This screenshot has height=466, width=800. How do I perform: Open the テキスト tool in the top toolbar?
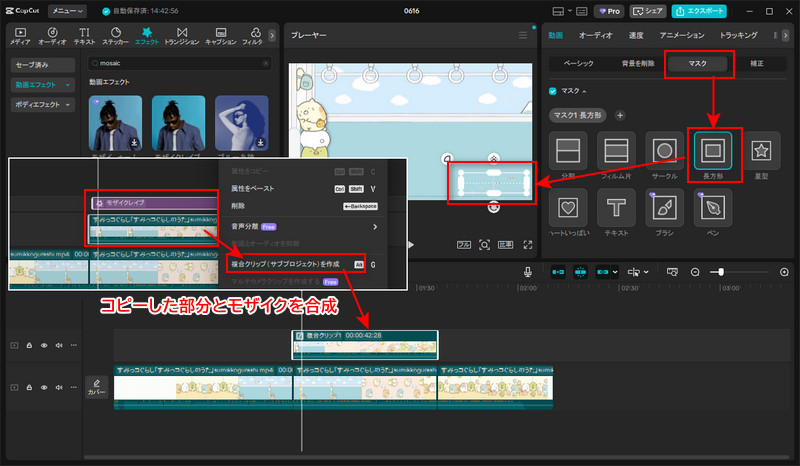(84, 36)
